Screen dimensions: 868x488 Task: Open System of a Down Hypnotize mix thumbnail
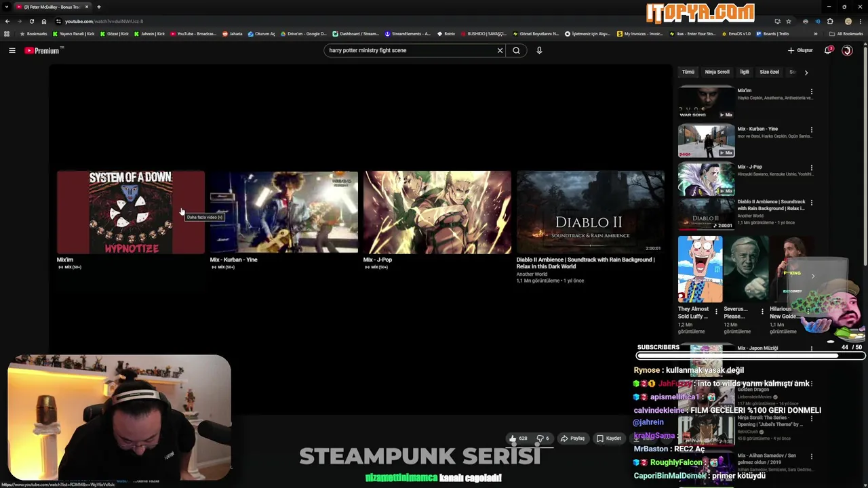[x=130, y=212]
